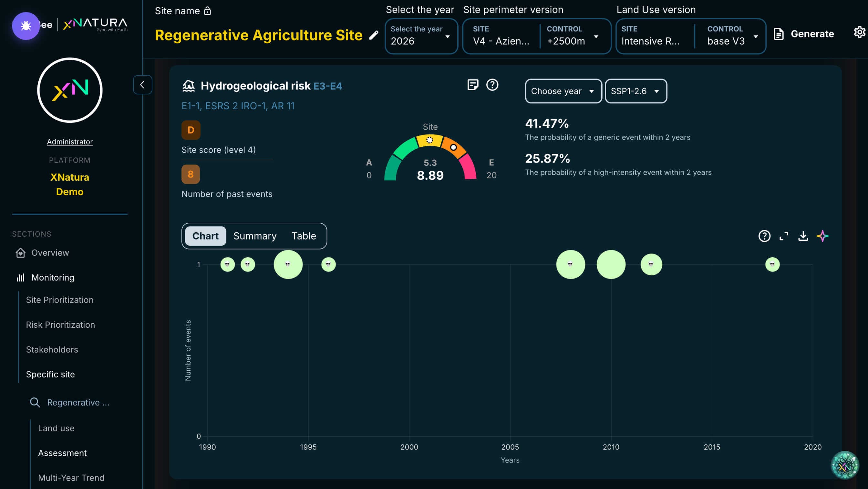The width and height of the screenshot is (868, 489).
Task: Click the 8 past events badge
Action: 191,174
